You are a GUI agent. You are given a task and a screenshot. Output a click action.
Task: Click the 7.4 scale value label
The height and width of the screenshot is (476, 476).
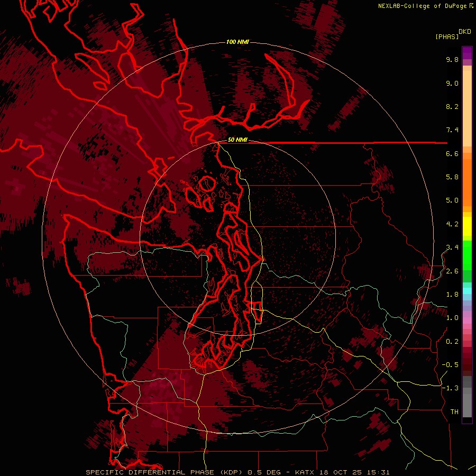point(452,130)
